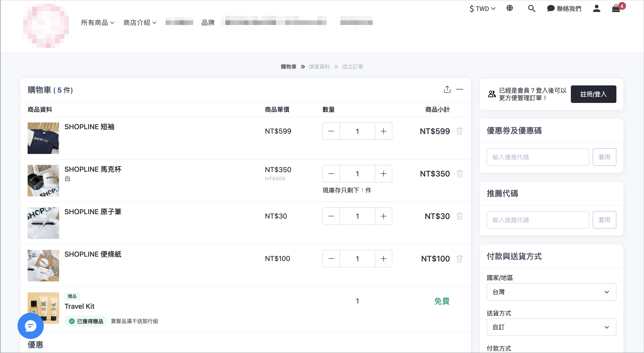The width and height of the screenshot is (644, 353).
Task: Open Travel Kit gift thumbnail
Action: (x=43, y=308)
